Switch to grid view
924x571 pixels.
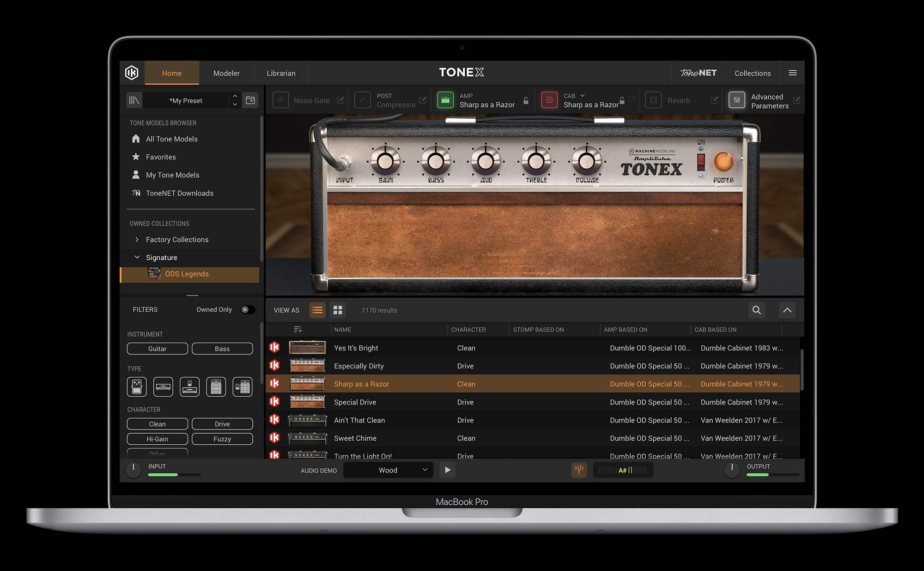[338, 310]
